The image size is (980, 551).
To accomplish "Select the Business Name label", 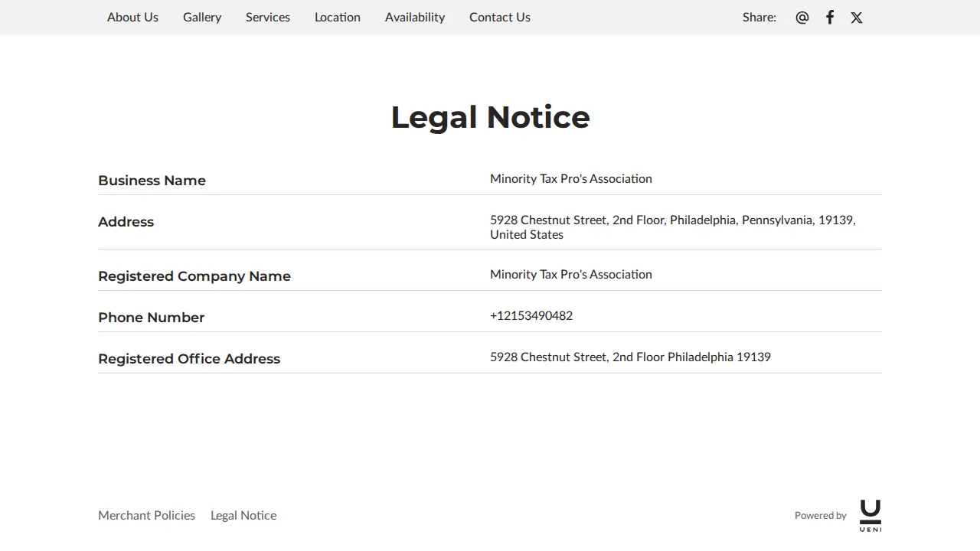I will pyautogui.click(x=152, y=181).
